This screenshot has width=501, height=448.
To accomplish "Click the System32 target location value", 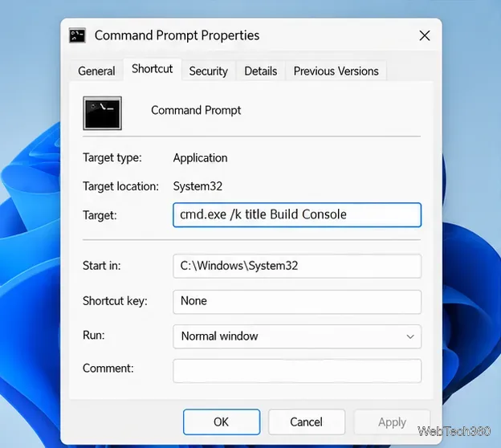I will [x=198, y=186].
